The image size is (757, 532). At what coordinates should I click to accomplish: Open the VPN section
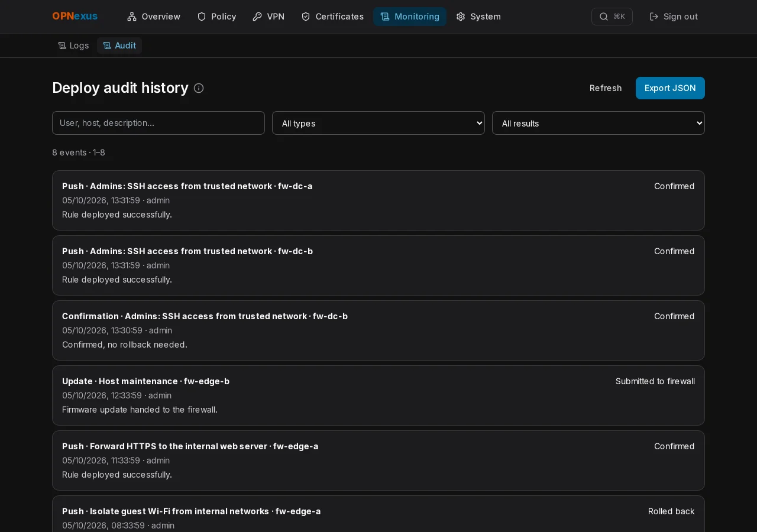(268, 17)
